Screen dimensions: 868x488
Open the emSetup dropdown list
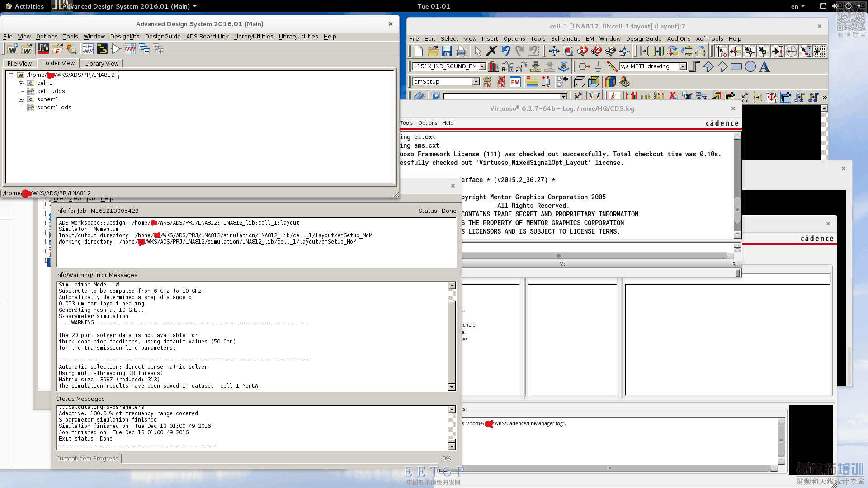pyautogui.click(x=476, y=82)
